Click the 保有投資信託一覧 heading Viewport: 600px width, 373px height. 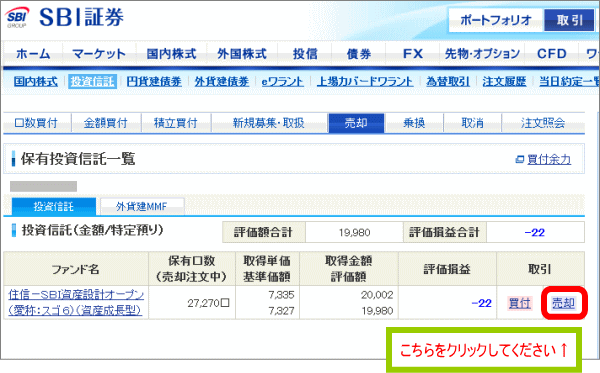[78, 158]
